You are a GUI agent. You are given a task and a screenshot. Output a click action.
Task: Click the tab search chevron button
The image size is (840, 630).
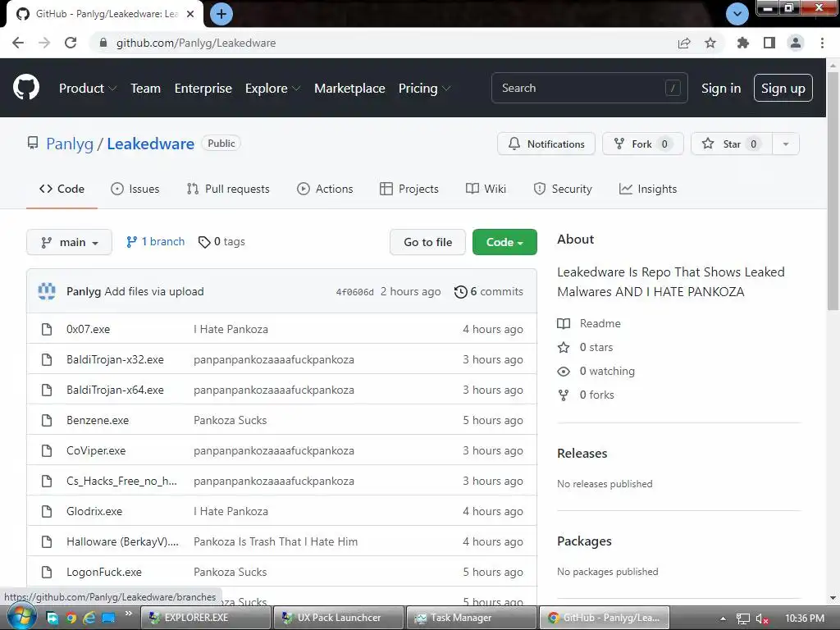(x=737, y=14)
